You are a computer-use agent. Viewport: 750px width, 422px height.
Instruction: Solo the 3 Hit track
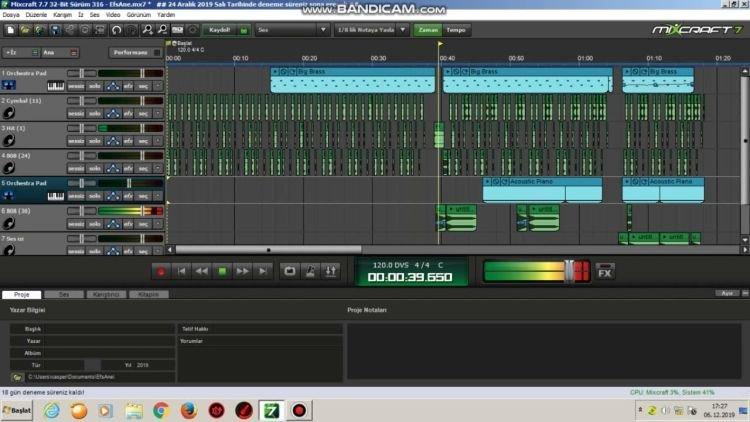coord(95,141)
